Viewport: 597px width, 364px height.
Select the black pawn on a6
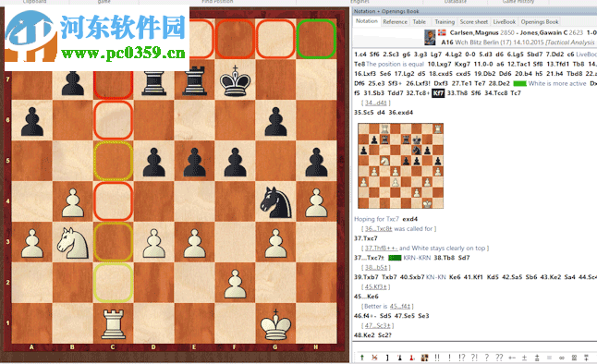(31, 121)
